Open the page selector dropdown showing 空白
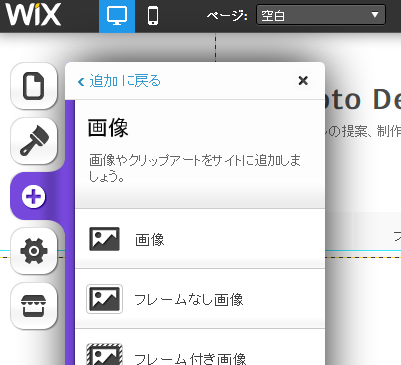This screenshot has height=365, width=401. pyautogui.click(x=321, y=15)
